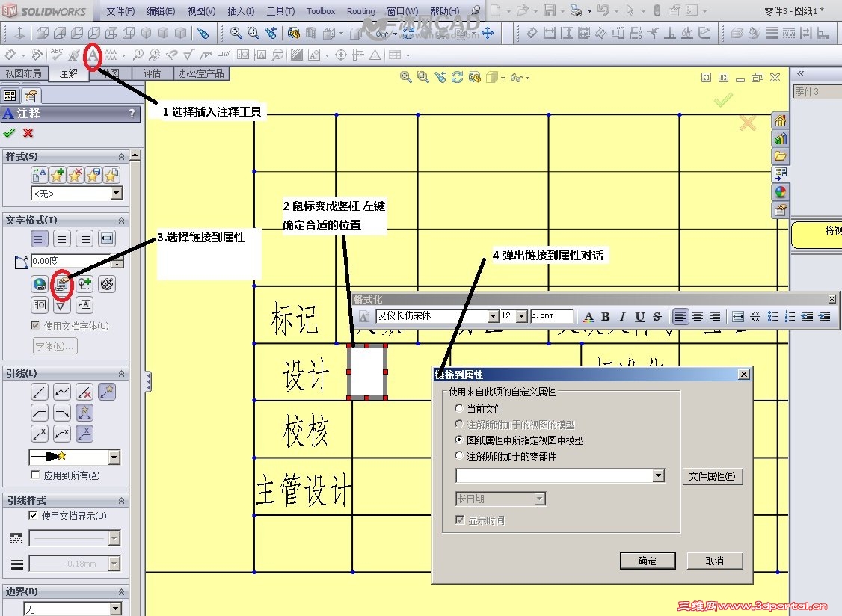
Task: Select the 当前文件 radio button
Action: pyautogui.click(x=458, y=409)
